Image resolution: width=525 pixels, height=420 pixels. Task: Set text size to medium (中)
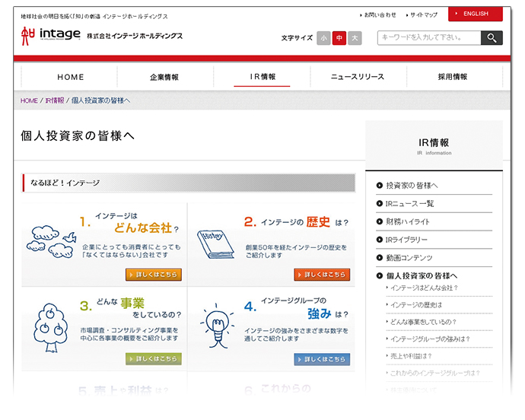(x=339, y=38)
